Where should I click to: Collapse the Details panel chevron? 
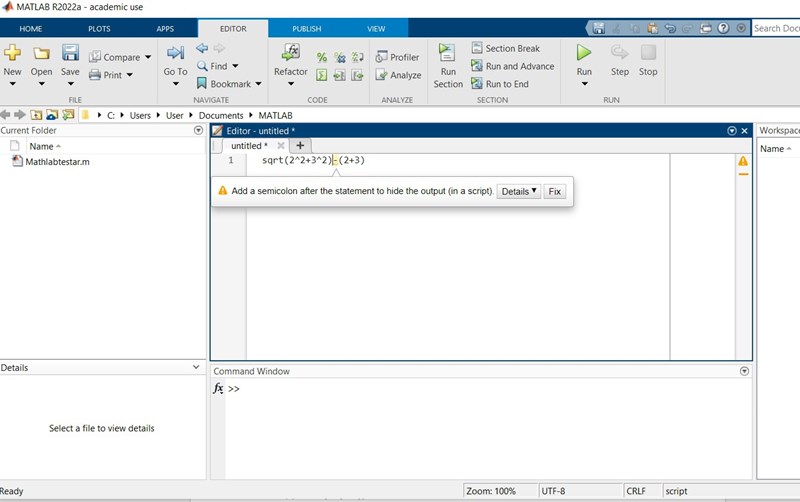pyautogui.click(x=197, y=368)
